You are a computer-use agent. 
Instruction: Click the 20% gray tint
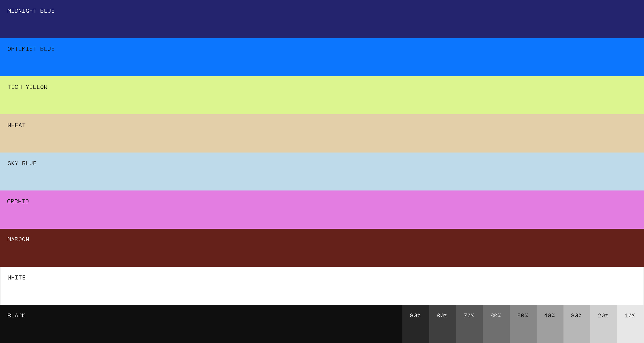pos(604,324)
